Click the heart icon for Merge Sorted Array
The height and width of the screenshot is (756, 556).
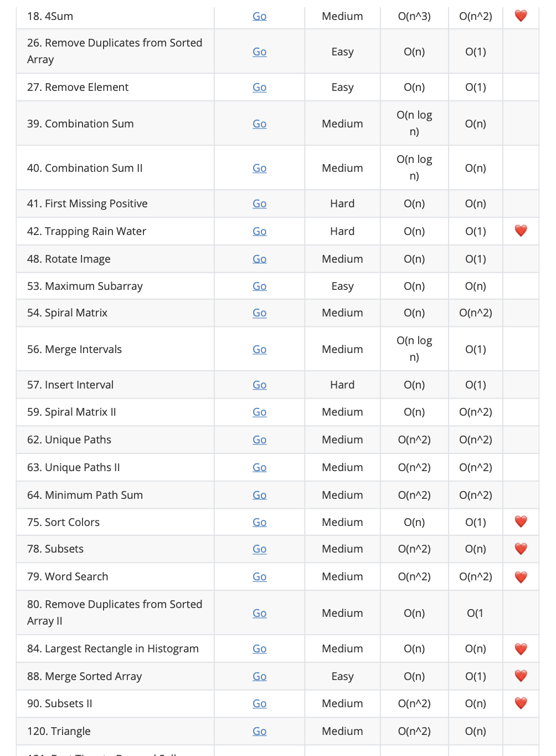pyautogui.click(x=521, y=676)
